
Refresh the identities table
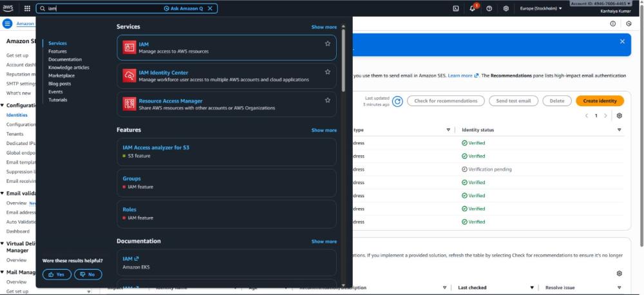(x=397, y=101)
